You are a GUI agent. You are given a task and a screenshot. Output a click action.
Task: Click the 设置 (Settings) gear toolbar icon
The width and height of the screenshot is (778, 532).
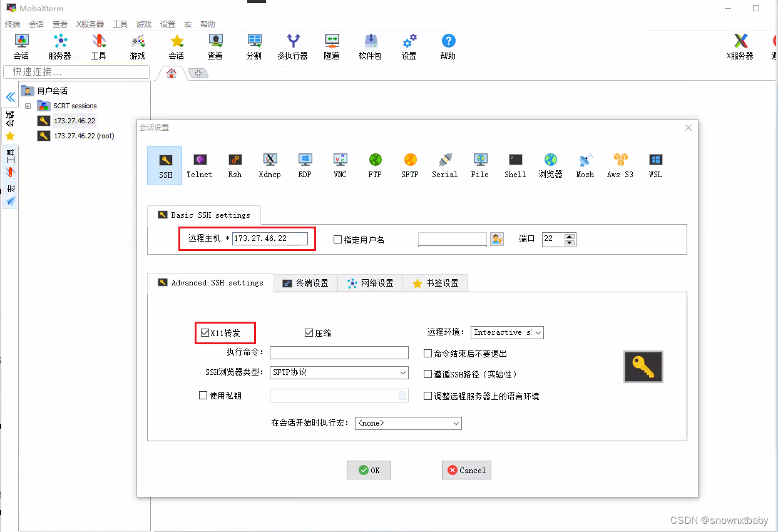click(x=409, y=47)
